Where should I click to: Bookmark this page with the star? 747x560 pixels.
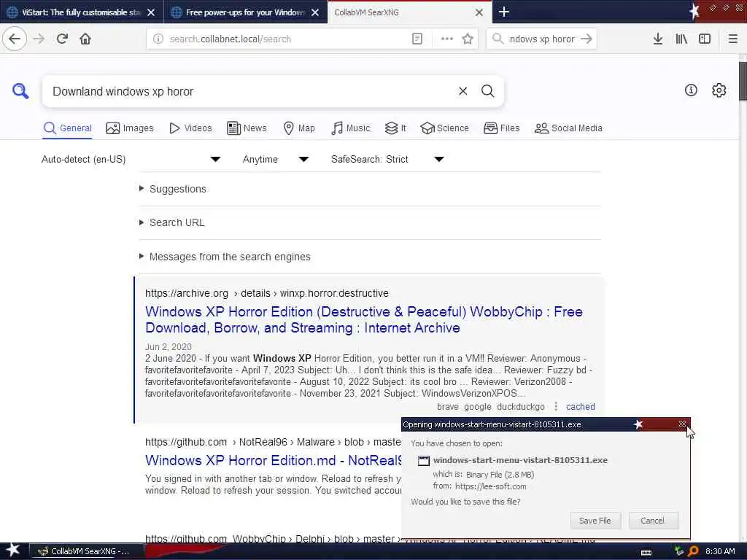click(x=468, y=39)
